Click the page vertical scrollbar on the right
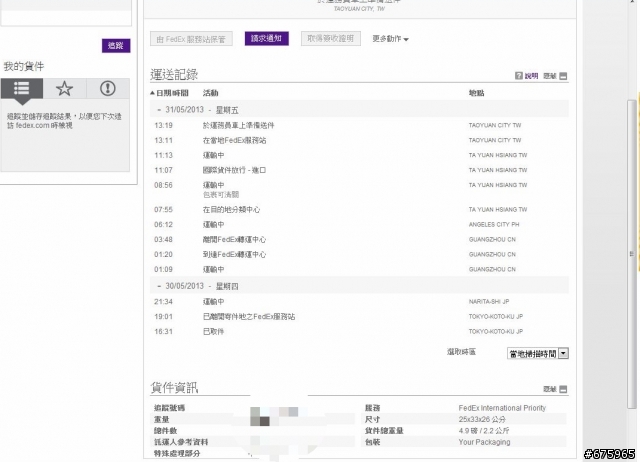Image resolution: width=640 pixels, height=462 pixels. (x=631, y=253)
